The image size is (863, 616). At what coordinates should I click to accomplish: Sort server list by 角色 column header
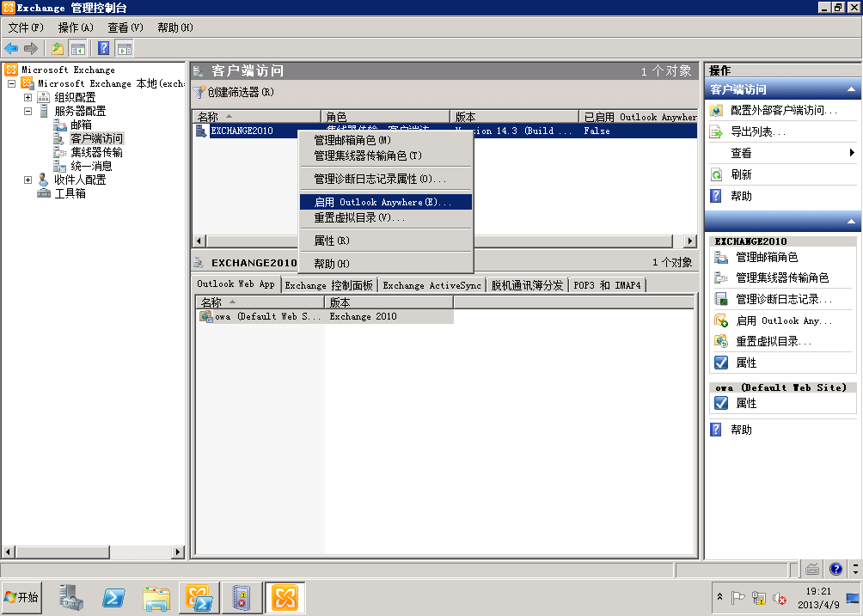coord(385,117)
